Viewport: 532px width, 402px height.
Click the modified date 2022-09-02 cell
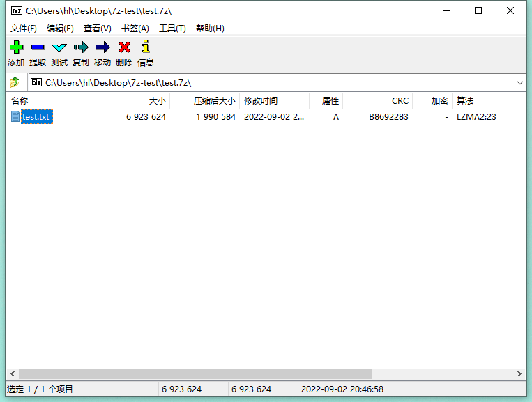click(x=274, y=117)
